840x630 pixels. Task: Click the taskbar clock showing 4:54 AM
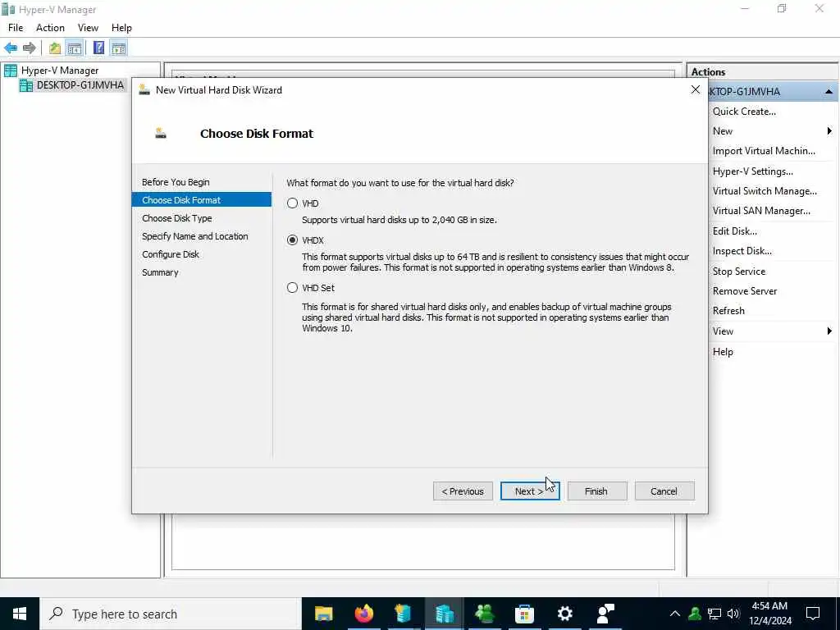click(x=769, y=614)
